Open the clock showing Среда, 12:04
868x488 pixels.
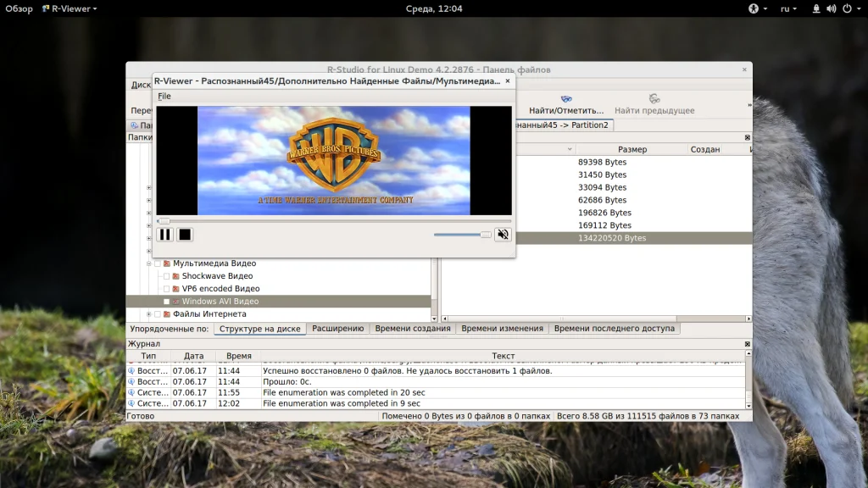434,8
